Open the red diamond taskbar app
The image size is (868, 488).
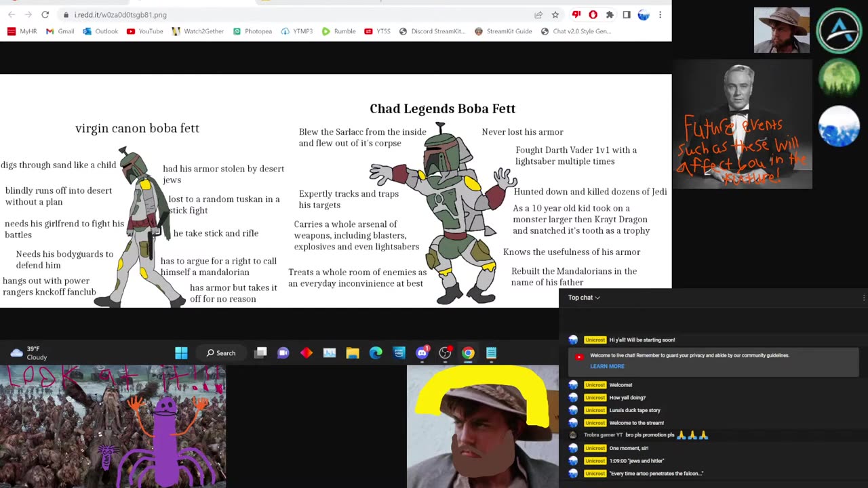pos(307,353)
